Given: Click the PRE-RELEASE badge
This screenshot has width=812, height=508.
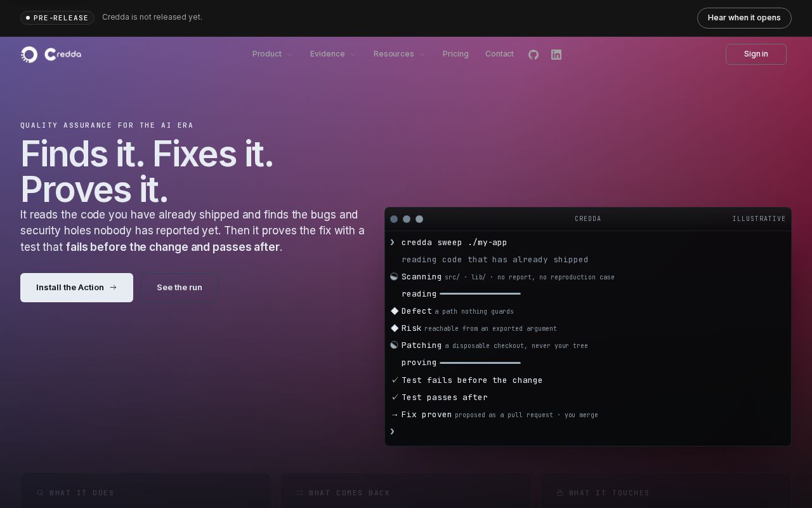Looking at the screenshot, I should (x=57, y=18).
